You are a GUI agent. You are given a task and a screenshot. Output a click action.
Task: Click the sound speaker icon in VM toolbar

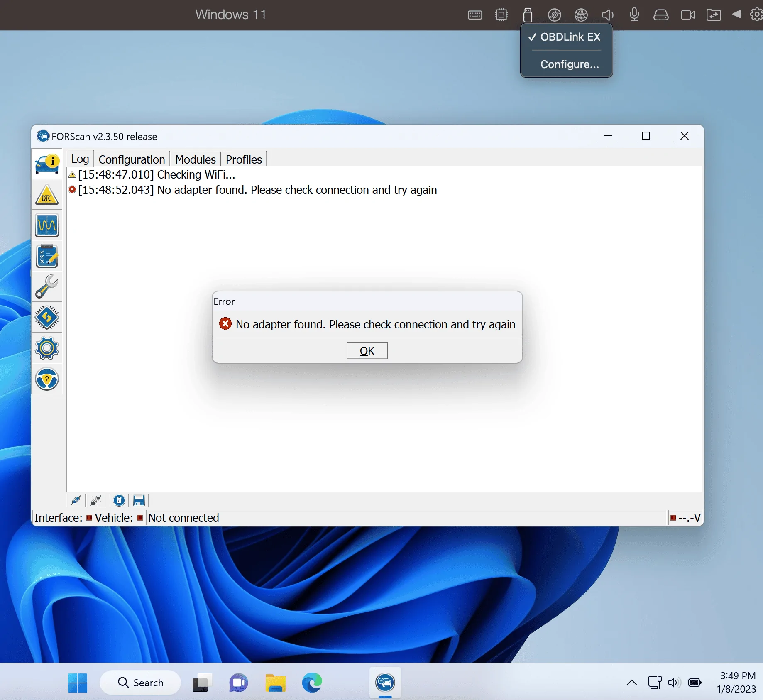click(x=608, y=15)
